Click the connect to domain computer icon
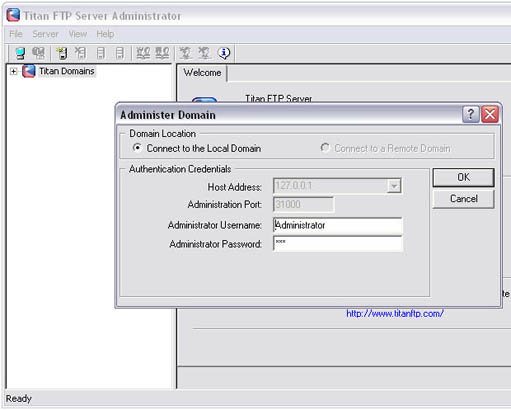511x410 pixels. tap(20, 53)
